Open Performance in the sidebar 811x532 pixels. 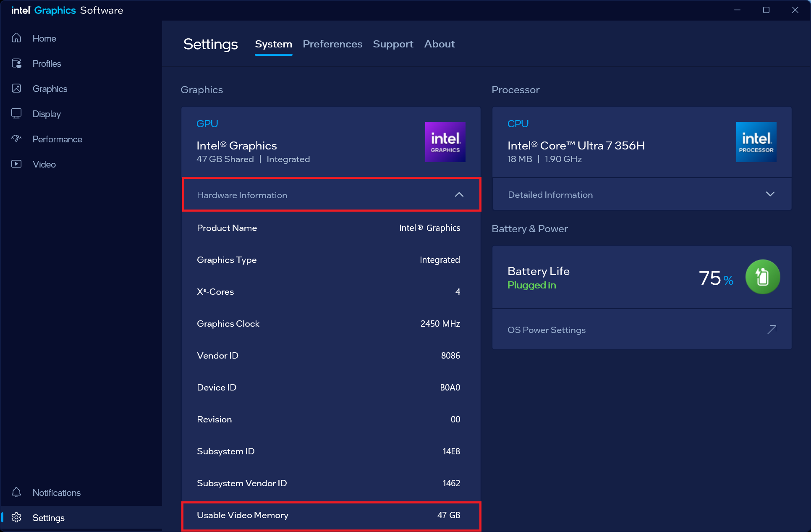click(x=81, y=139)
